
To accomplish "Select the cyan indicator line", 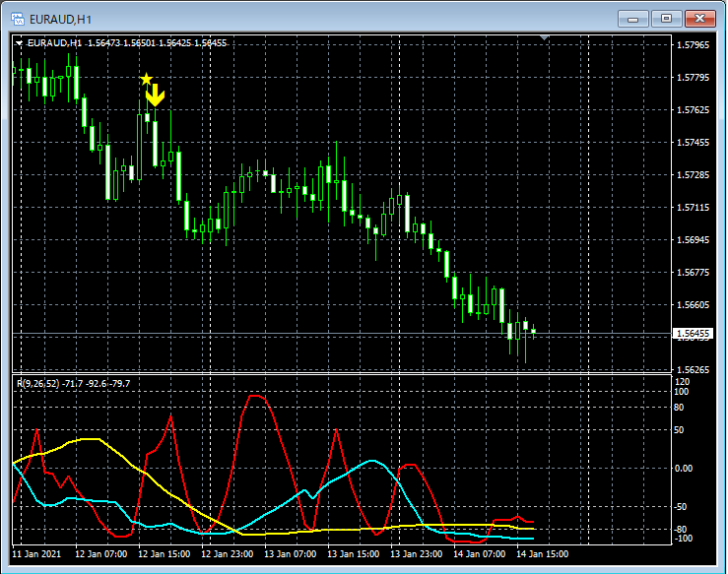I will pyautogui.click(x=370, y=461).
